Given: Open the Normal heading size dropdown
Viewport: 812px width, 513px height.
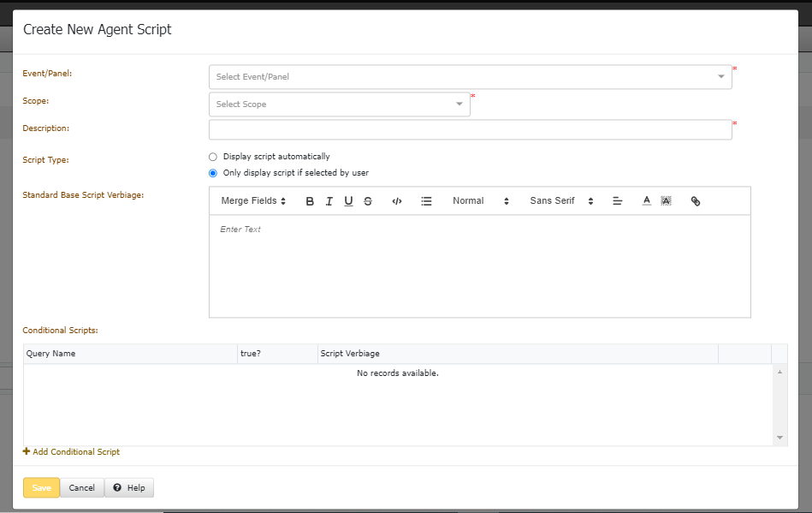Looking at the screenshot, I should [x=480, y=201].
